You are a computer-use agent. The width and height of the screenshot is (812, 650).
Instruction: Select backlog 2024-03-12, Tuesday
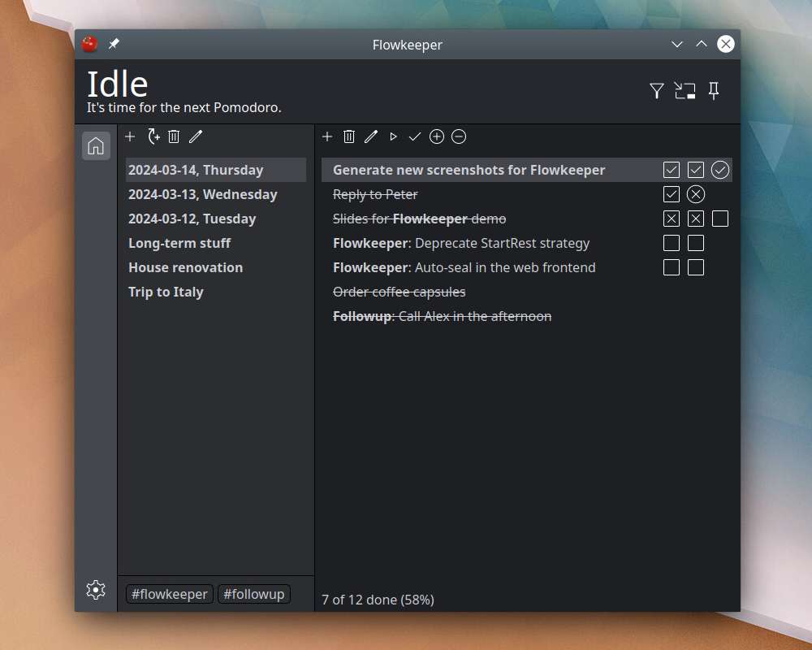216,219
